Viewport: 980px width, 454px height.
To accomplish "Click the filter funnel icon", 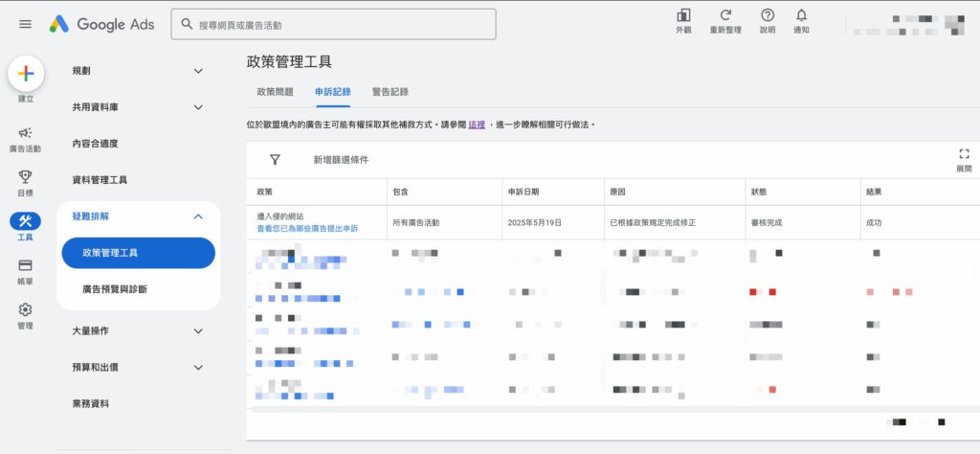I will [275, 159].
